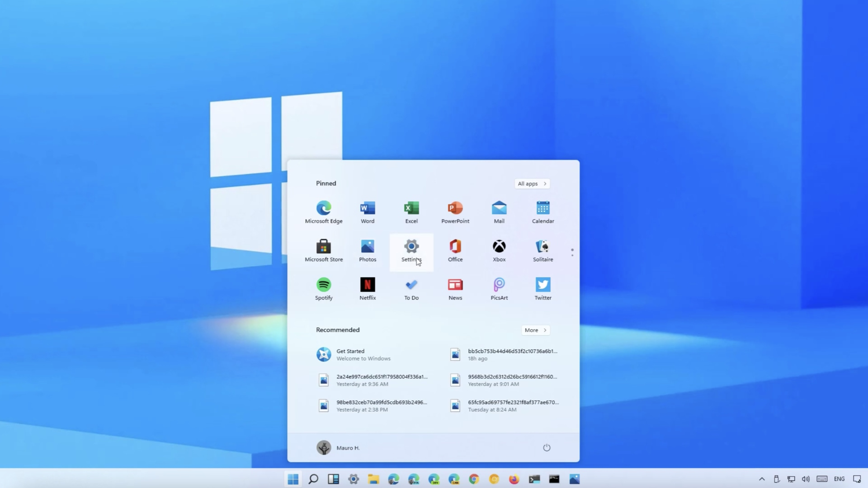The width and height of the screenshot is (868, 488).
Task: Click the Safely Remove Hardware USB icon
Action: (x=777, y=479)
